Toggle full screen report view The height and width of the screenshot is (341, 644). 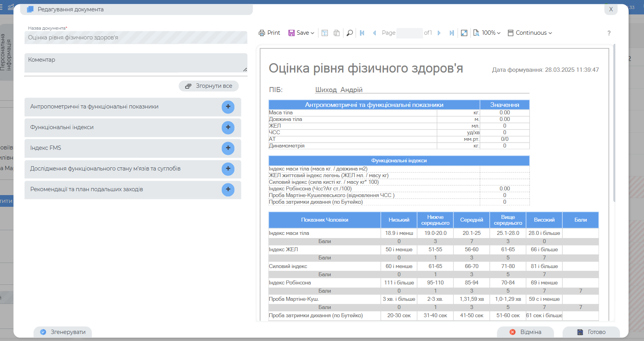tap(464, 33)
